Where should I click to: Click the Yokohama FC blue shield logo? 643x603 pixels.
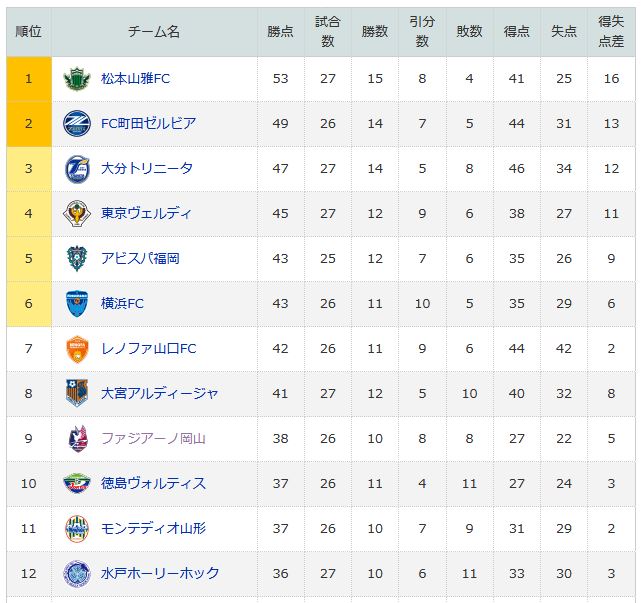77,304
